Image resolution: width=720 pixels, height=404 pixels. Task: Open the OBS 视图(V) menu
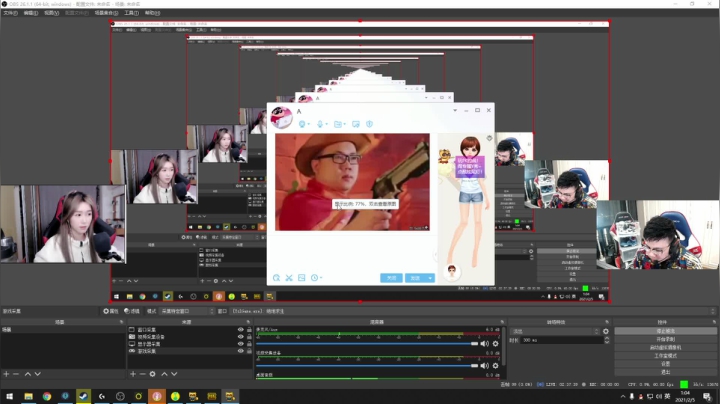coord(51,13)
